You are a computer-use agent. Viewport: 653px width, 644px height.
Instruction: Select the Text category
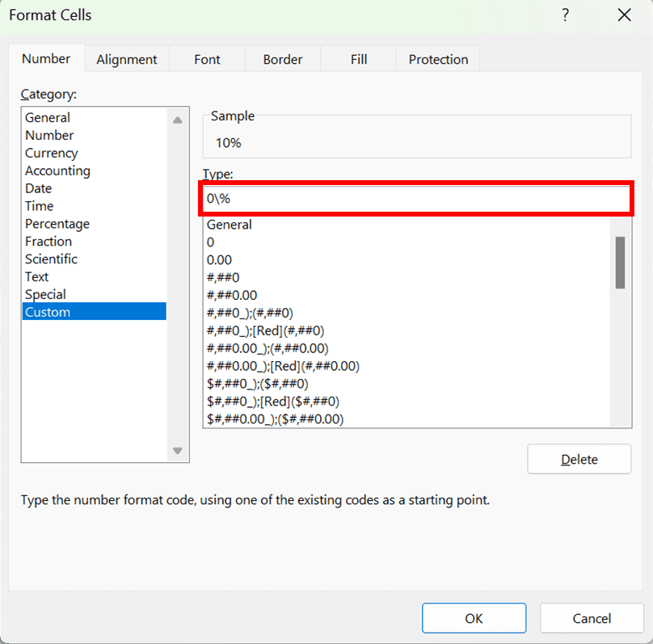tap(95, 277)
